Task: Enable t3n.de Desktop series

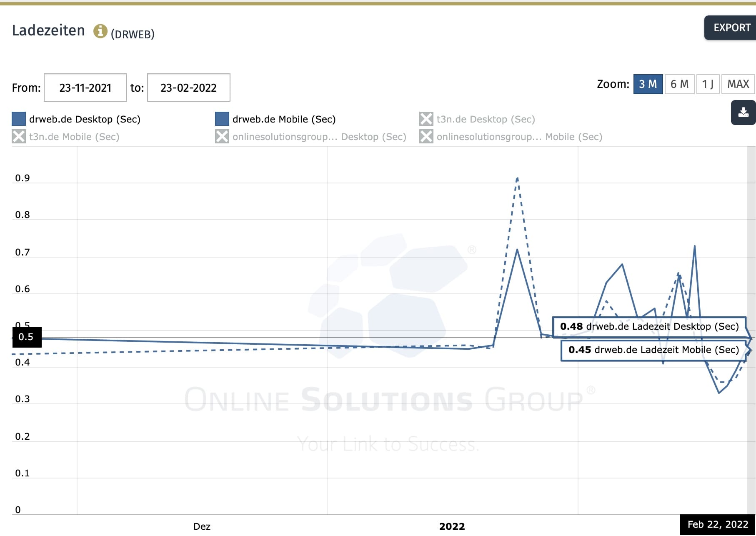Action: coord(426,119)
